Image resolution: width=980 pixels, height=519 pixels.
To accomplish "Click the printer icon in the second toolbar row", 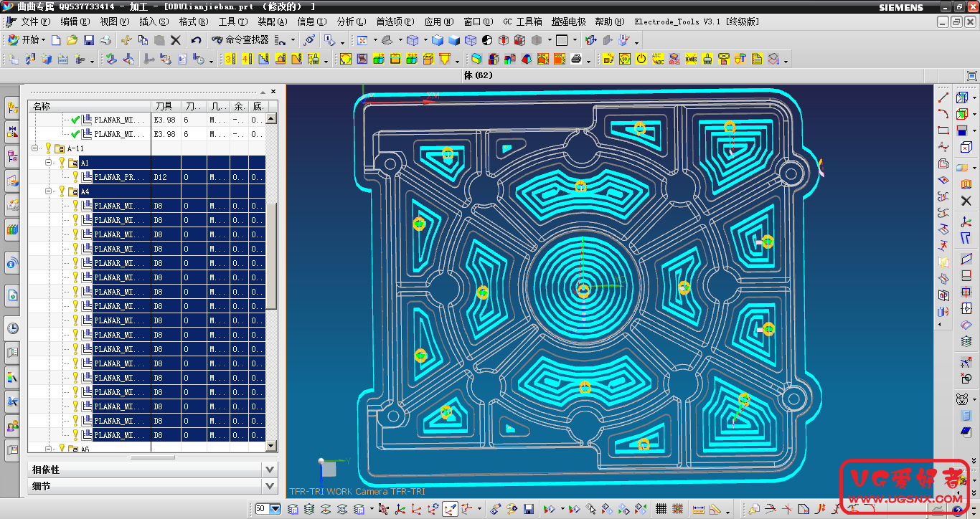I will 576,59.
